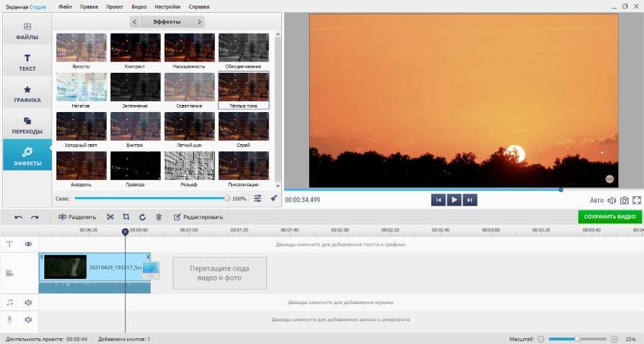Delete clip with the trash icon
This screenshot has width=644, height=344.
(x=159, y=217)
